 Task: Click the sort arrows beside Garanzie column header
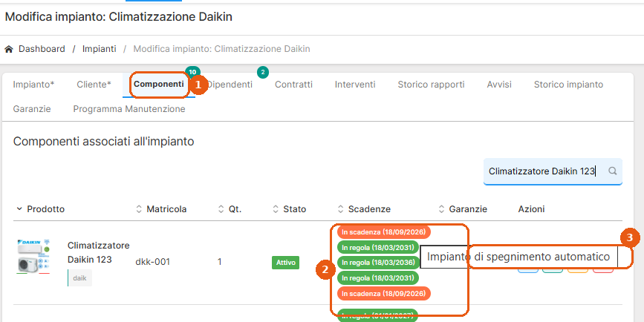441,209
